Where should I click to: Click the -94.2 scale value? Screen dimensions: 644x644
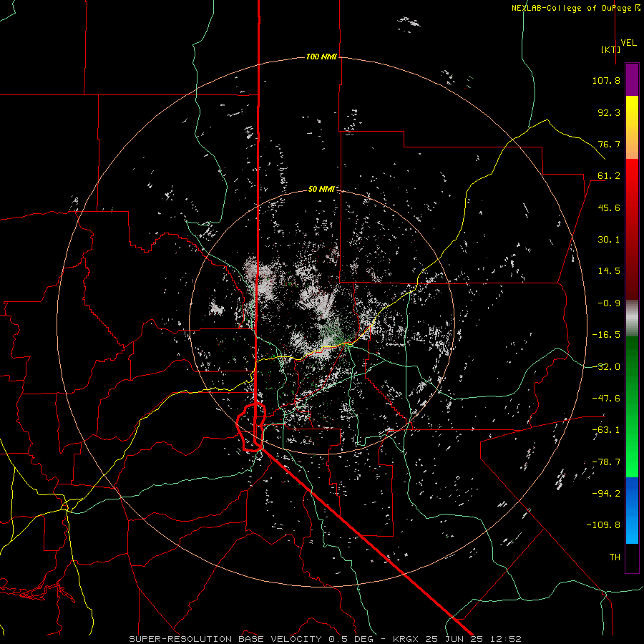click(606, 494)
